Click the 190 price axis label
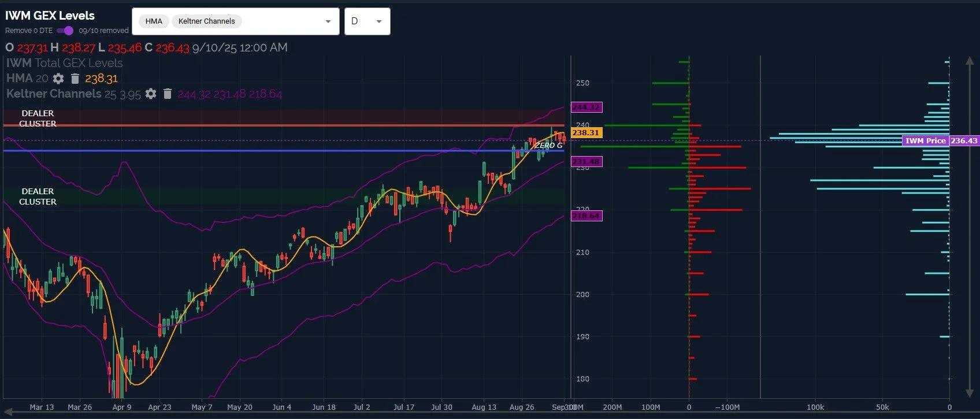 tap(582, 336)
